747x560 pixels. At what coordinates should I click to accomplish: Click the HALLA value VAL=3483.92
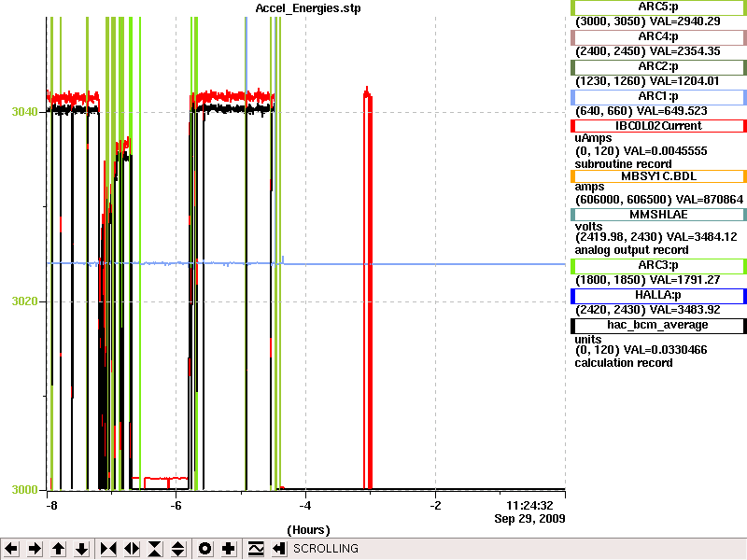coord(685,310)
